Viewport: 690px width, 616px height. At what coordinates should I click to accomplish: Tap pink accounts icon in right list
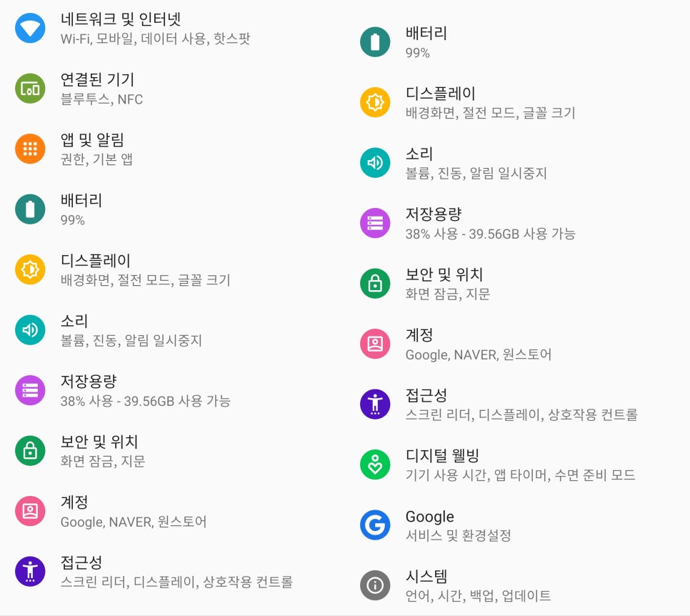click(375, 344)
